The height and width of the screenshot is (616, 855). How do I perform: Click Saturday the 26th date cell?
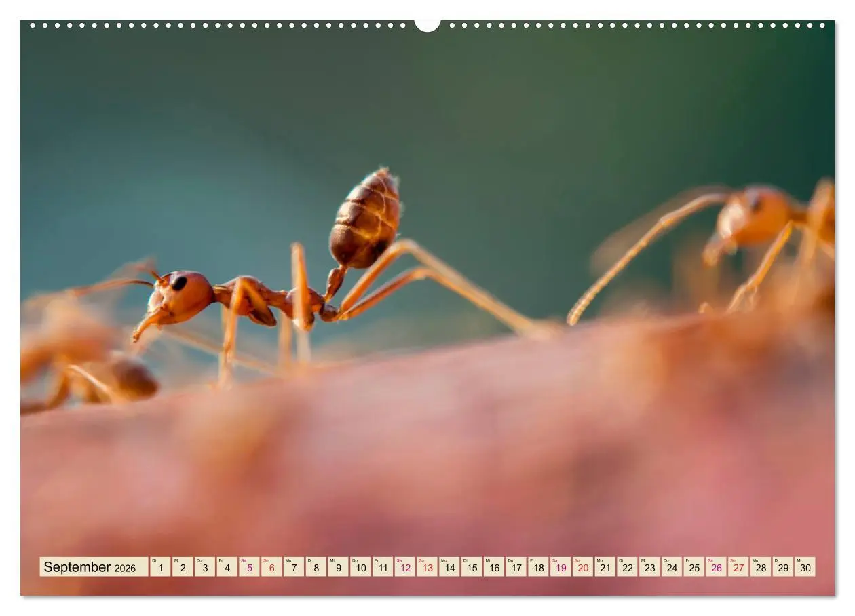[x=716, y=567]
